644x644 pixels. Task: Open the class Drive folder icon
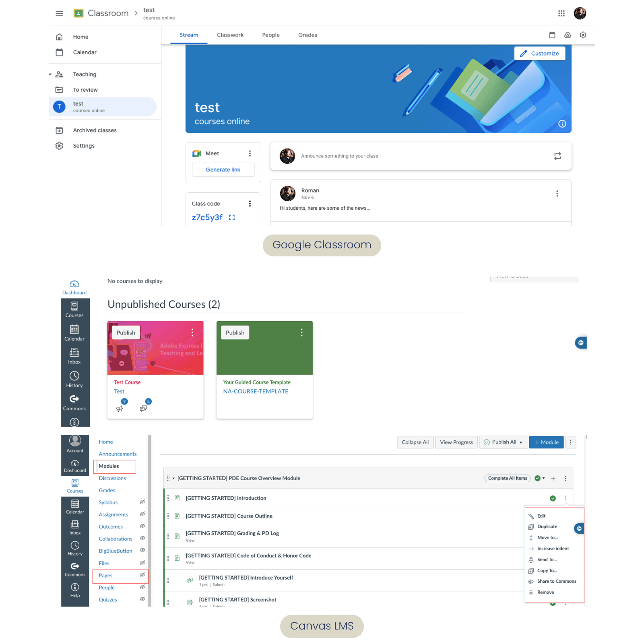(567, 35)
